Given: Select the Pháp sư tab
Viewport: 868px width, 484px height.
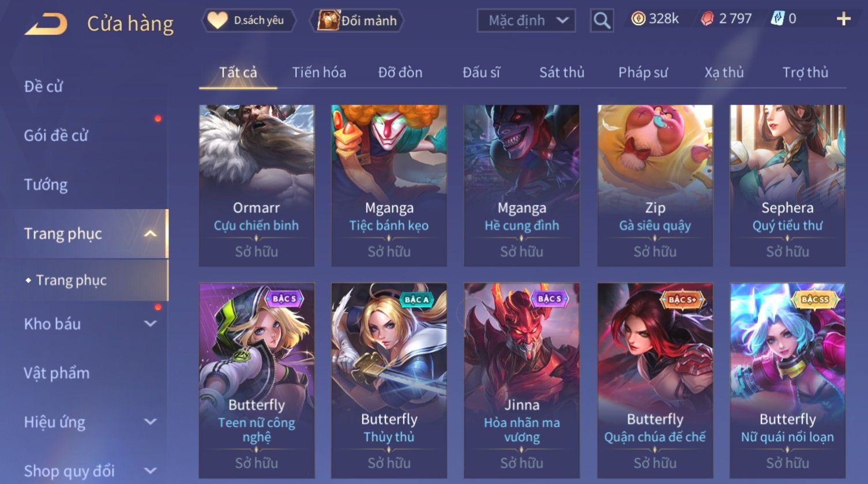Looking at the screenshot, I should (643, 73).
